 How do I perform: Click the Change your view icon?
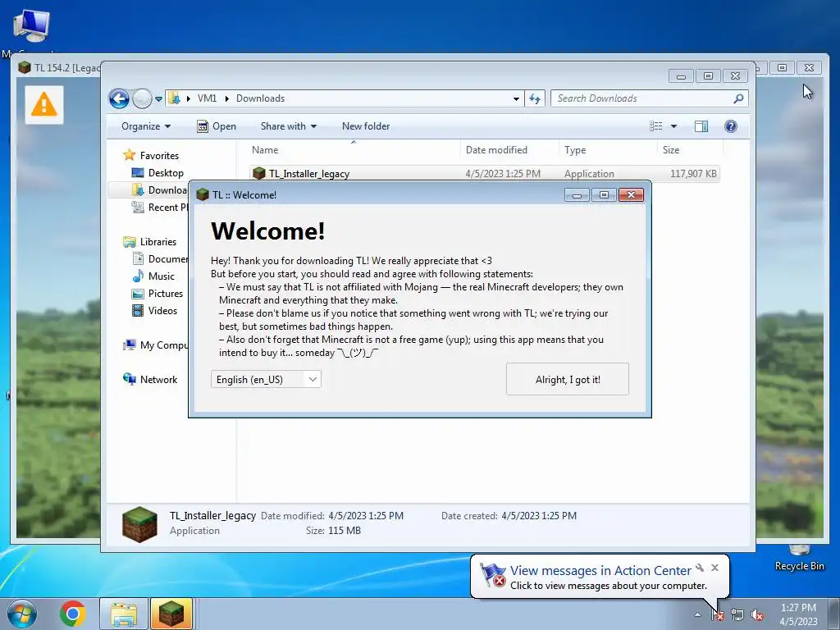655,126
